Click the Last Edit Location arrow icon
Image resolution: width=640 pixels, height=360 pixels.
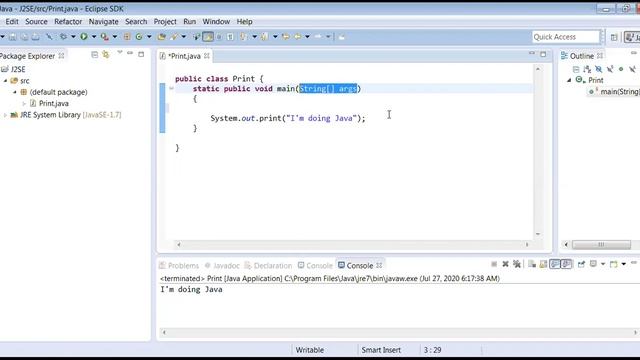pos(286,37)
